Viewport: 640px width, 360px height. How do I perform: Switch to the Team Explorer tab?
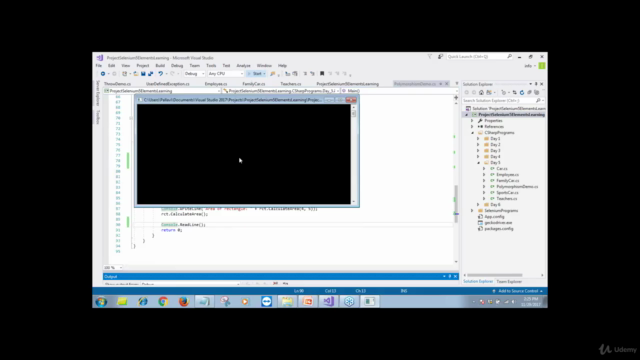[509, 282]
